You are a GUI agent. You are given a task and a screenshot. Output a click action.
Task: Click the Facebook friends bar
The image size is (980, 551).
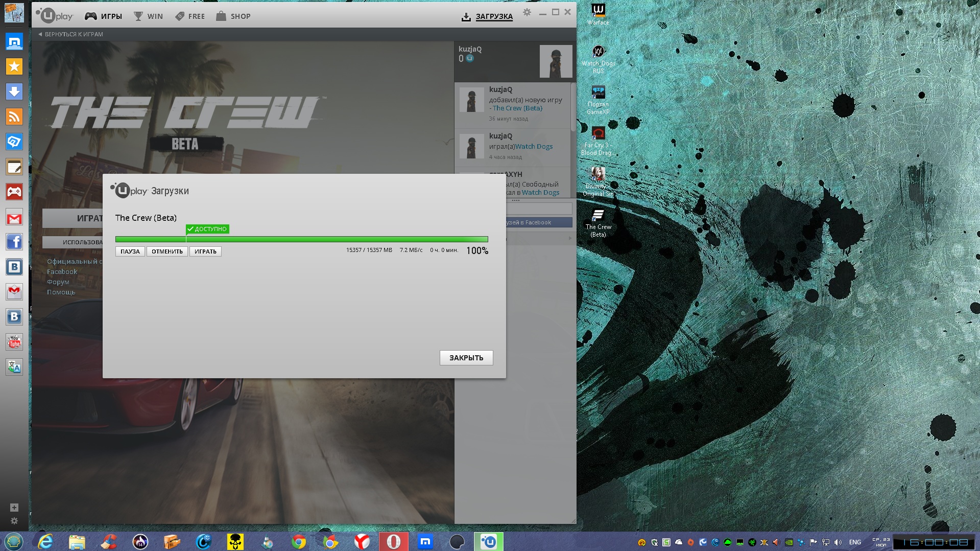pos(539,223)
